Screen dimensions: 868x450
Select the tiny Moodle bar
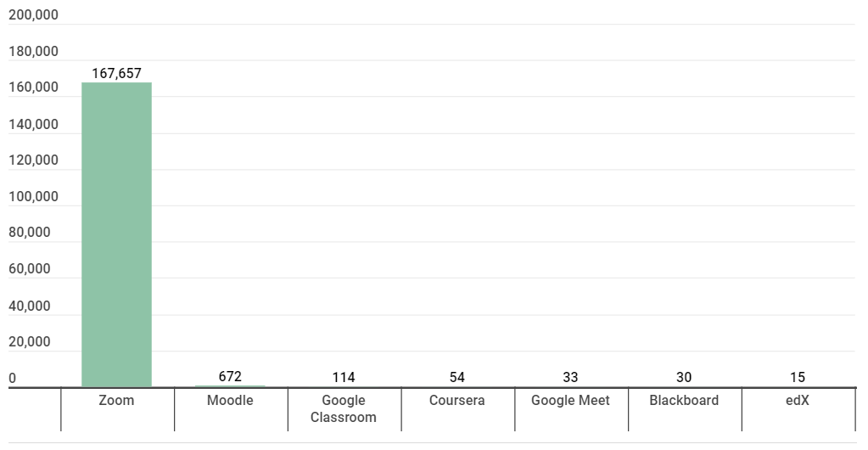[230, 386]
